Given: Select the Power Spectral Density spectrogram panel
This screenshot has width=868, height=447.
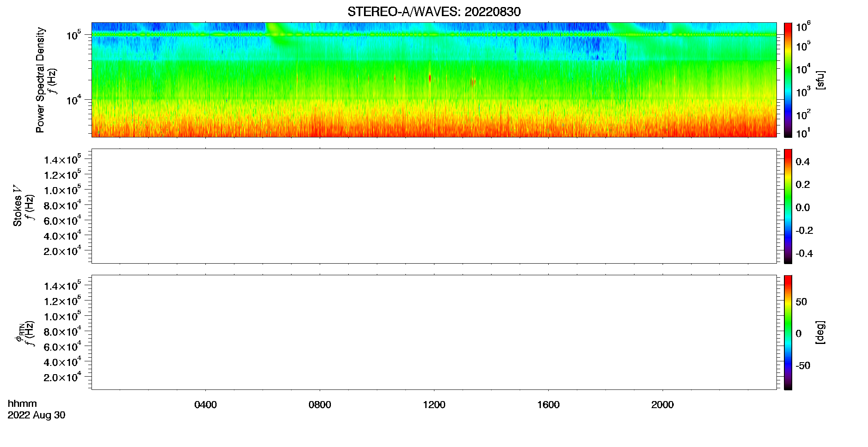Looking at the screenshot, I should point(434,79).
